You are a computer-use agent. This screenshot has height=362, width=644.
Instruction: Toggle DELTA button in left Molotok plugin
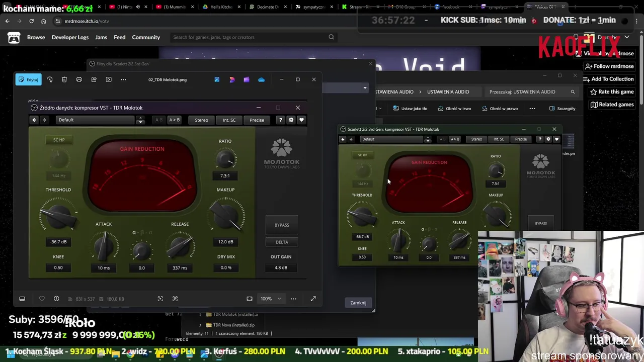click(x=282, y=242)
